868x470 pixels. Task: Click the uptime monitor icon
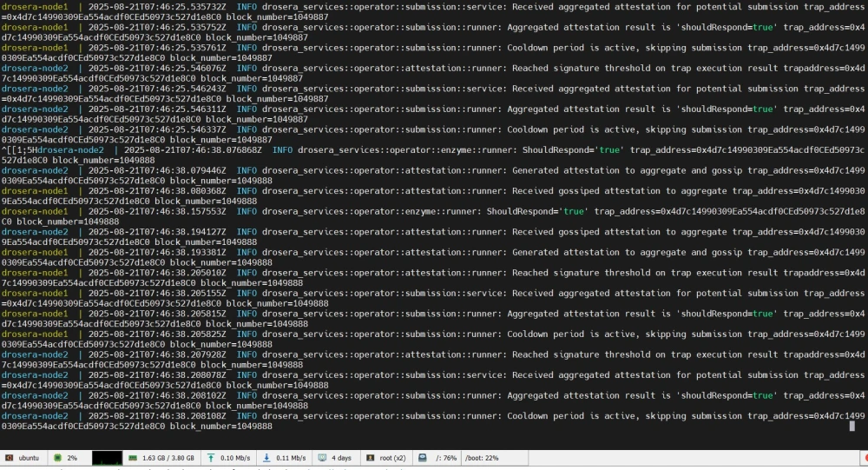[322, 458]
